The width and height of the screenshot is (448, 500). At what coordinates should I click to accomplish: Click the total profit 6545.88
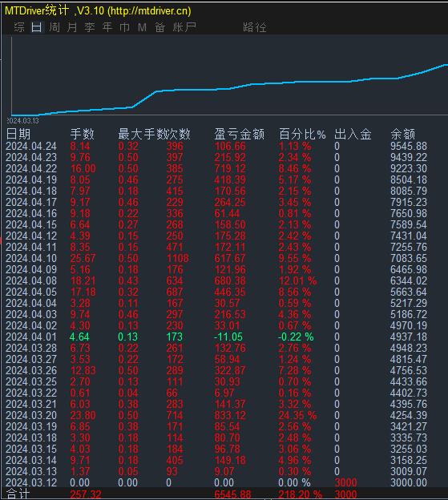pos(232,494)
